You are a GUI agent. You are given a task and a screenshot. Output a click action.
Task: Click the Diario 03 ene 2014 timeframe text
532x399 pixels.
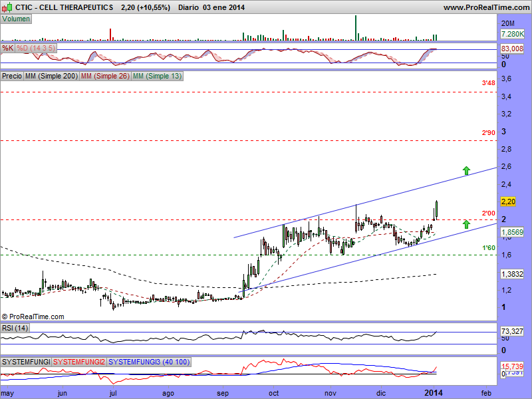211,7
